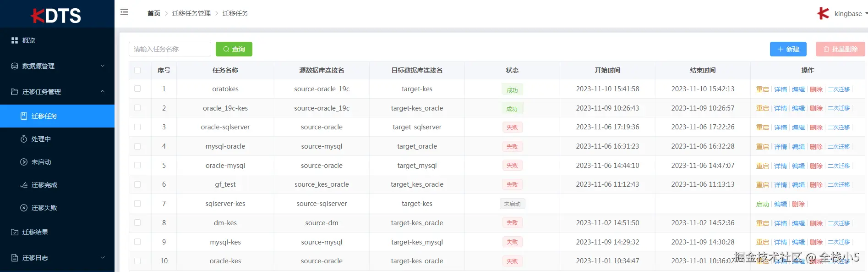Click the blue 新建 button

(x=788, y=49)
